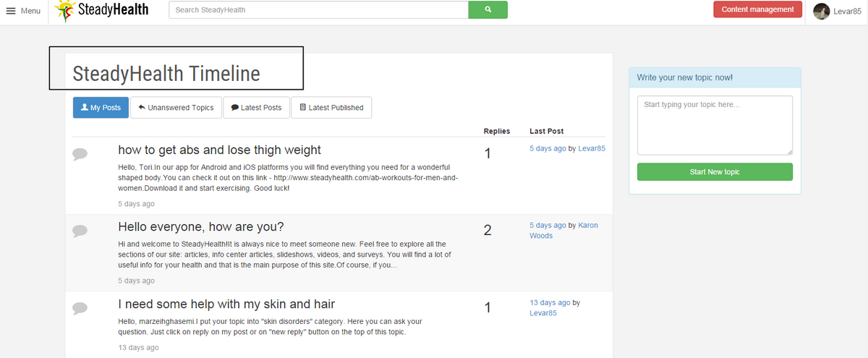Open the Levar85 user avatar
This screenshot has height=358, width=868.
coord(821,11)
